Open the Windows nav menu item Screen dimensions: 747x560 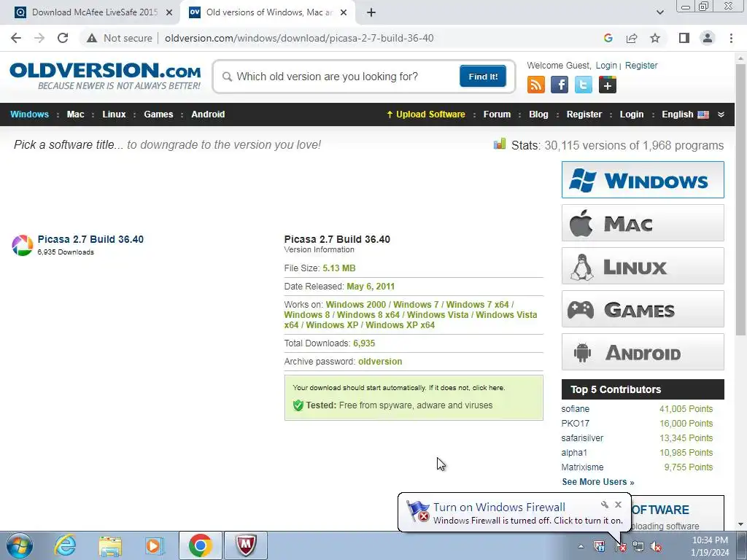coord(29,114)
